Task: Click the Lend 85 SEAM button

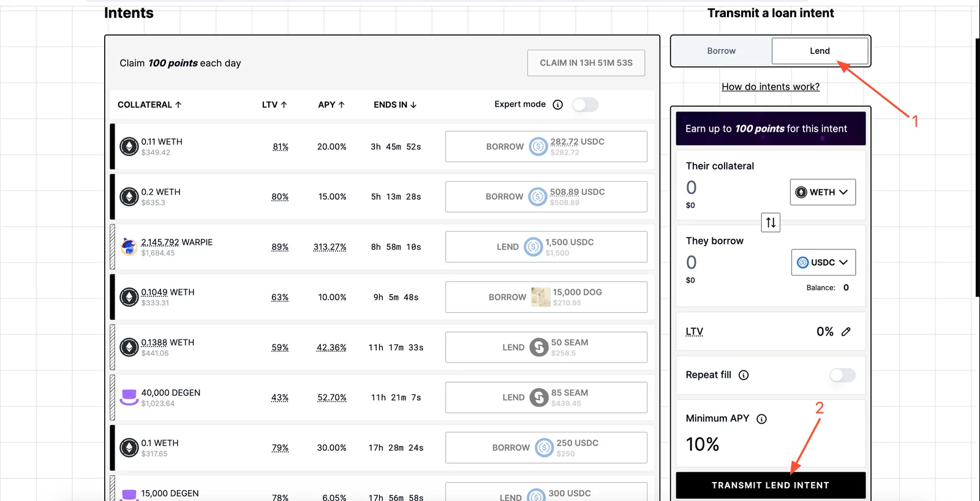Action: click(546, 397)
